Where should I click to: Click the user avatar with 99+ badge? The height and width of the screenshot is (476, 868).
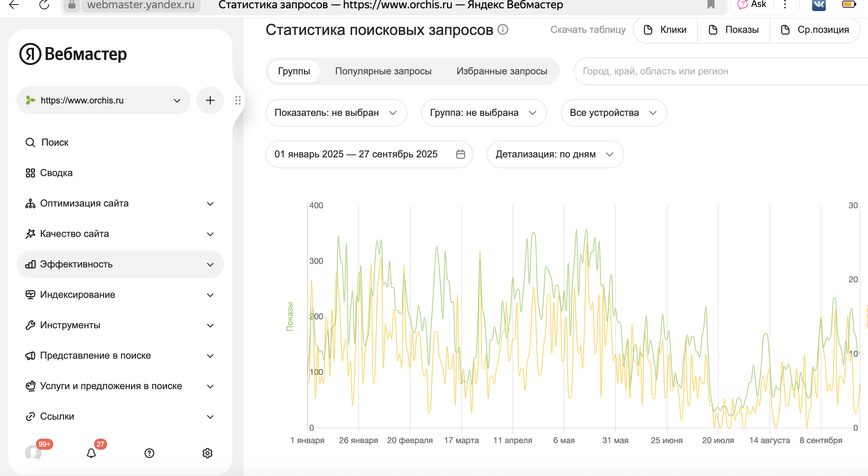[x=33, y=452]
